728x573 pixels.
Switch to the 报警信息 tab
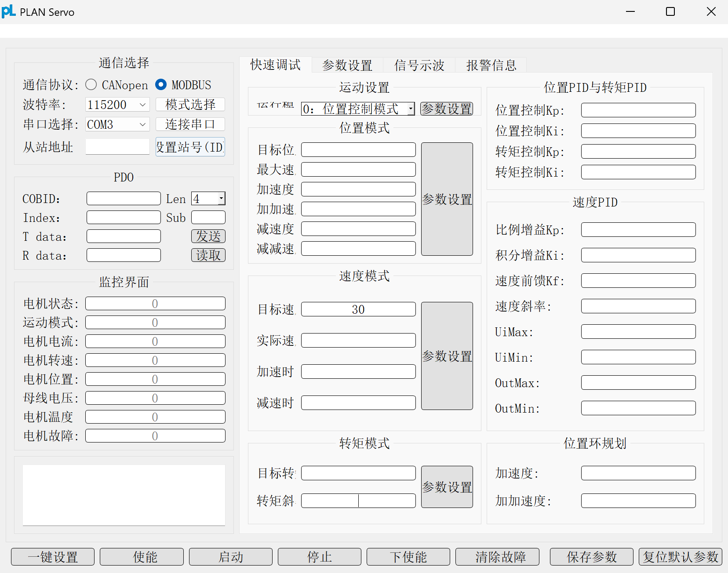click(491, 65)
